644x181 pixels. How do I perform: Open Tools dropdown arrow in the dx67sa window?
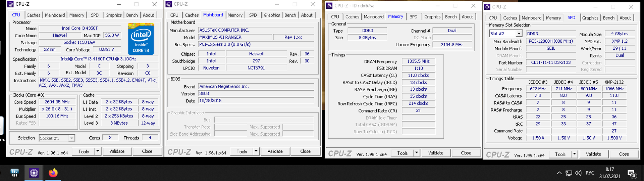[x=417, y=153]
